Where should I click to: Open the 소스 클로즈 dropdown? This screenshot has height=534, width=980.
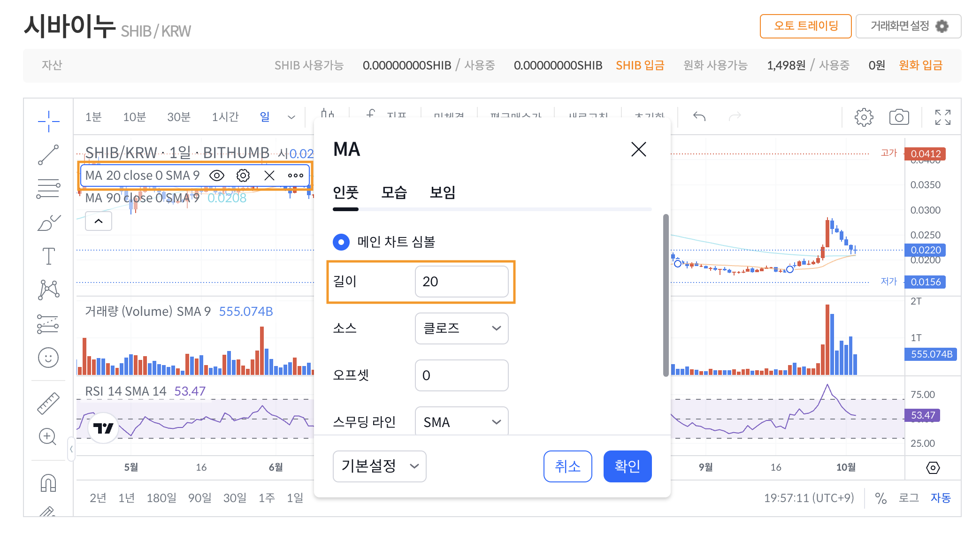pyautogui.click(x=461, y=328)
